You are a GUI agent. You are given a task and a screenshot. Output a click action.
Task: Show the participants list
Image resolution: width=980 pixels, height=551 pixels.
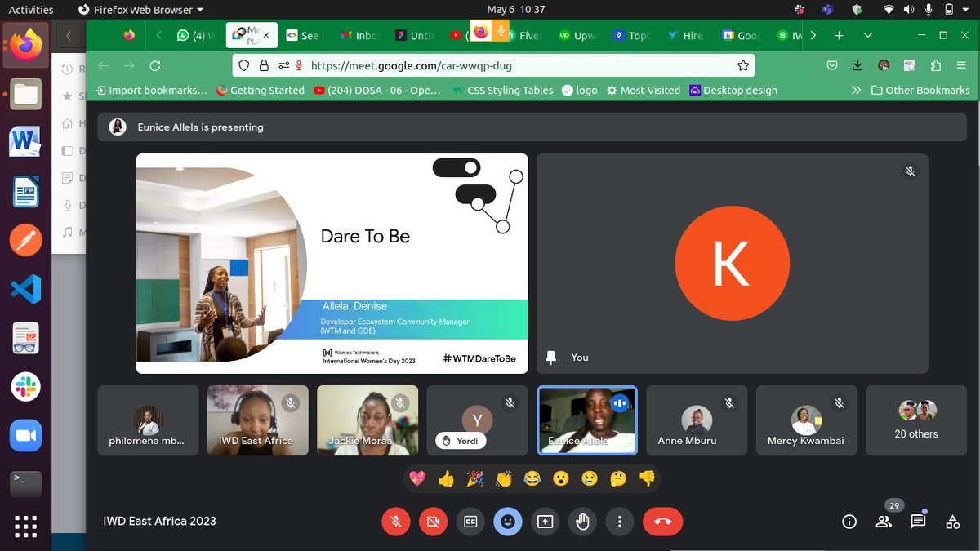pyautogui.click(x=883, y=521)
